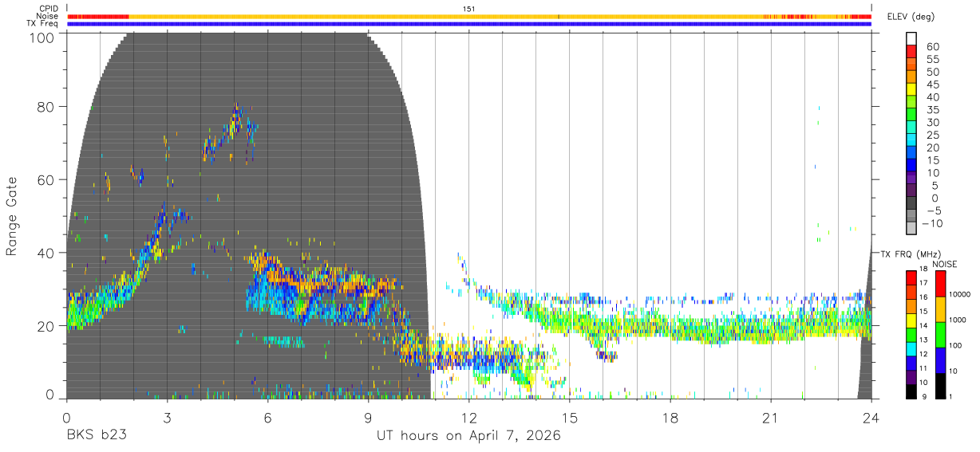Click the '10000' label on NOISE colorbar
Image resolution: width=980 pixels, height=452 pixels.
coord(959,295)
